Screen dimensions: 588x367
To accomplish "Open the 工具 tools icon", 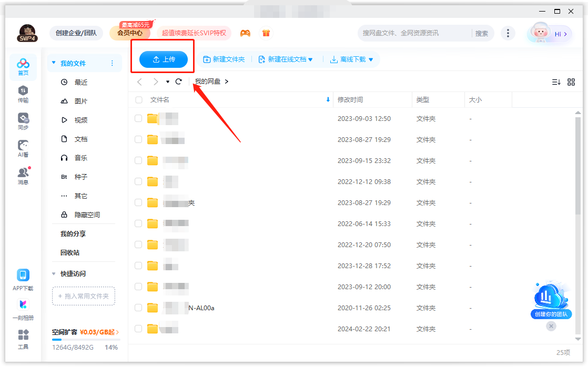I will pyautogui.click(x=23, y=339).
